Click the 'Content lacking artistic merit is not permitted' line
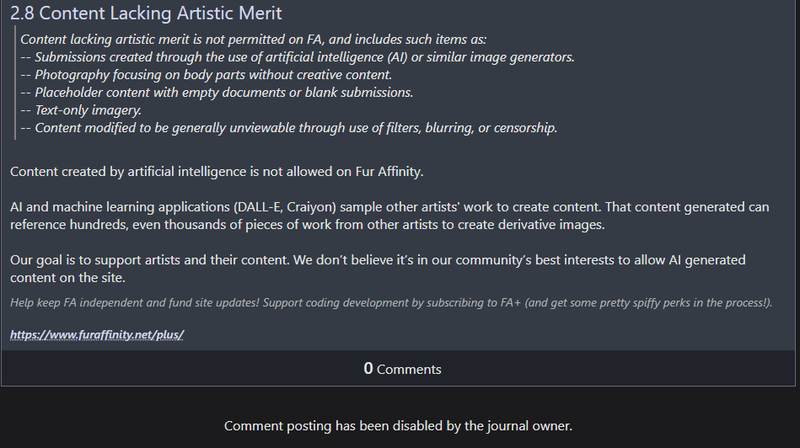Image resolution: width=800 pixels, height=448 pixels. coord(254,39)
